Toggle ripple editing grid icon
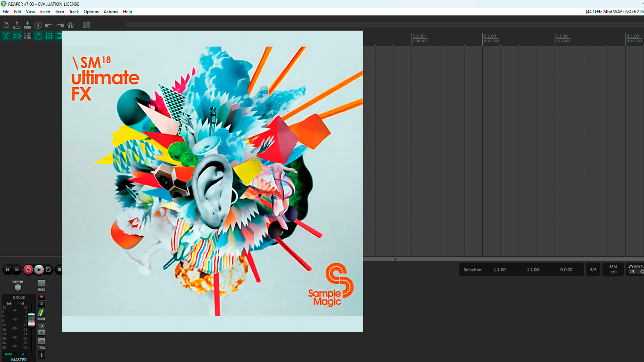Image resolution: width=644 pixels, height=362 pixels. pos(27,36)
